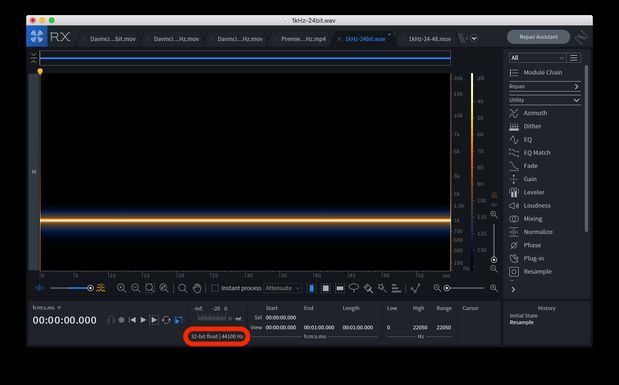Zoom out fully on time axis
Viewport: 619px width, 385px height.
(x=164, y=288)
